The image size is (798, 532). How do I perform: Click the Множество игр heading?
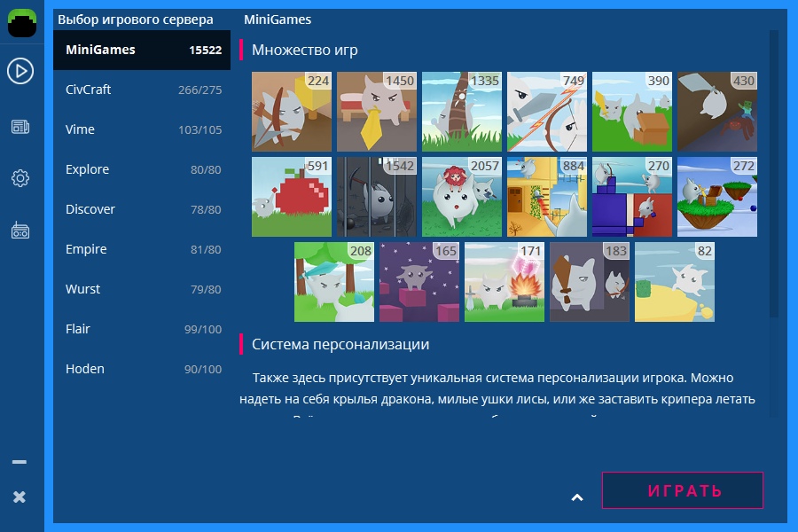(305, 50)
